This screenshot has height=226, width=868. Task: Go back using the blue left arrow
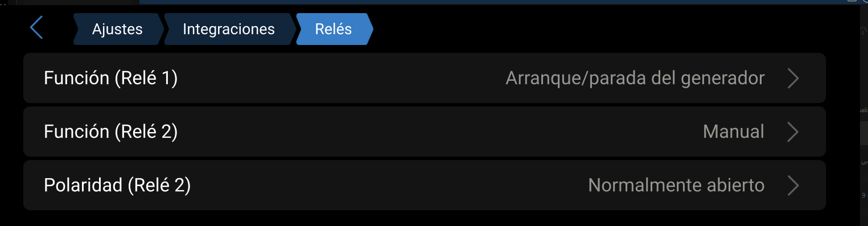[36, 27]
